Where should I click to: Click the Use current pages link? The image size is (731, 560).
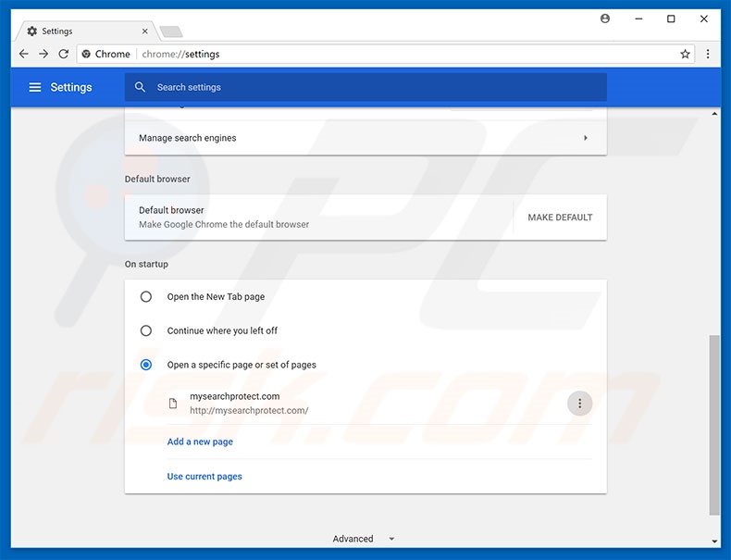pos(204,477)
